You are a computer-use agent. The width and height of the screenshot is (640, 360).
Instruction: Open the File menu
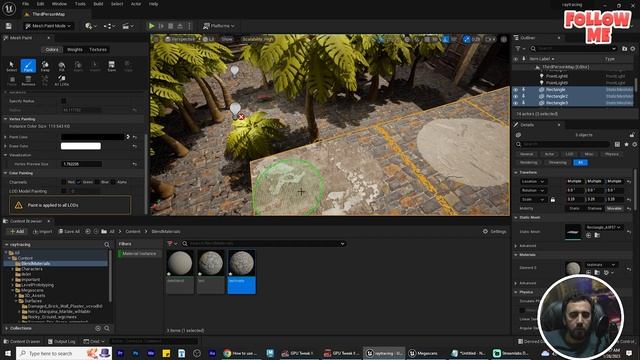25,4
